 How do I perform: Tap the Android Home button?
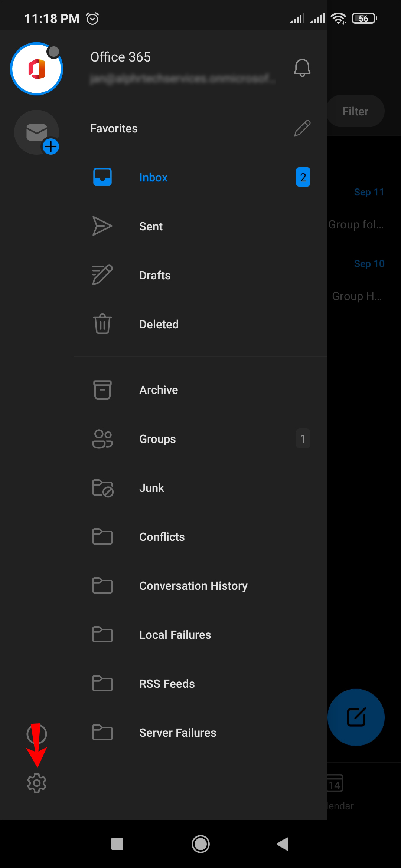pos(200,844)
